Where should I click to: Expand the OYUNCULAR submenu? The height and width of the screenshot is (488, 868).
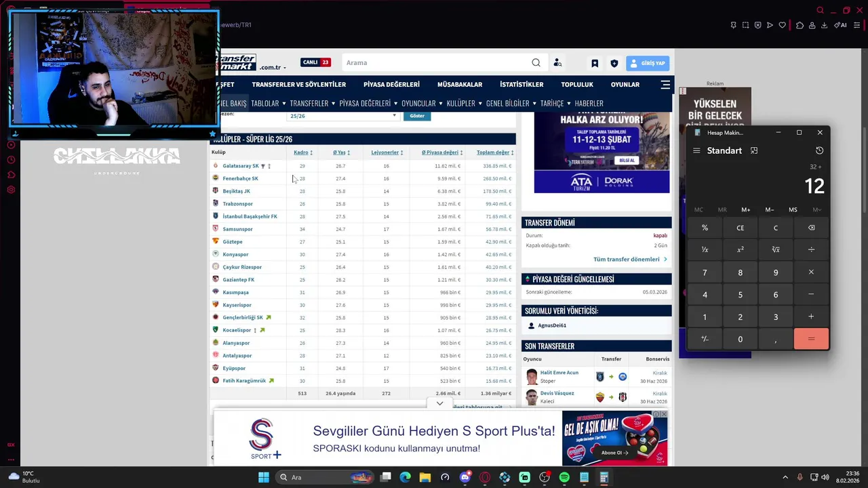tap(441, 104)
